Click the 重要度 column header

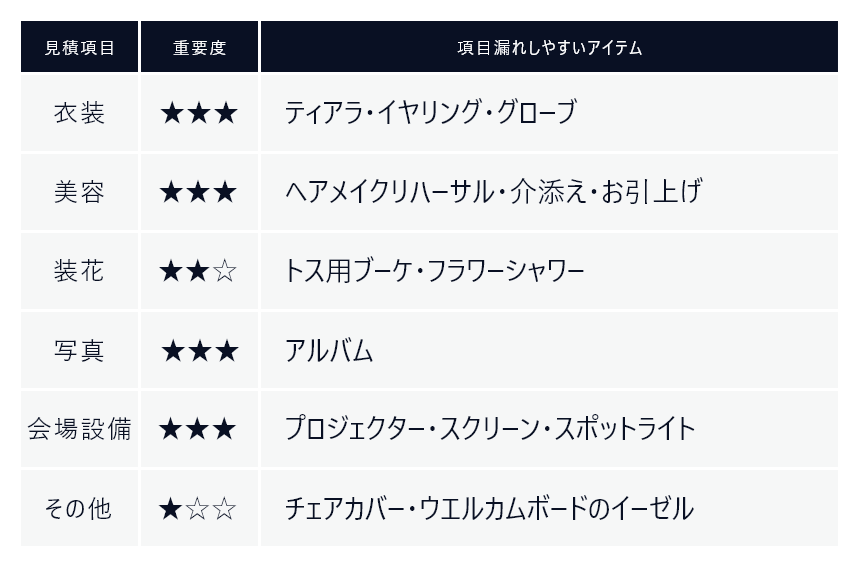[x=200, y=47]
